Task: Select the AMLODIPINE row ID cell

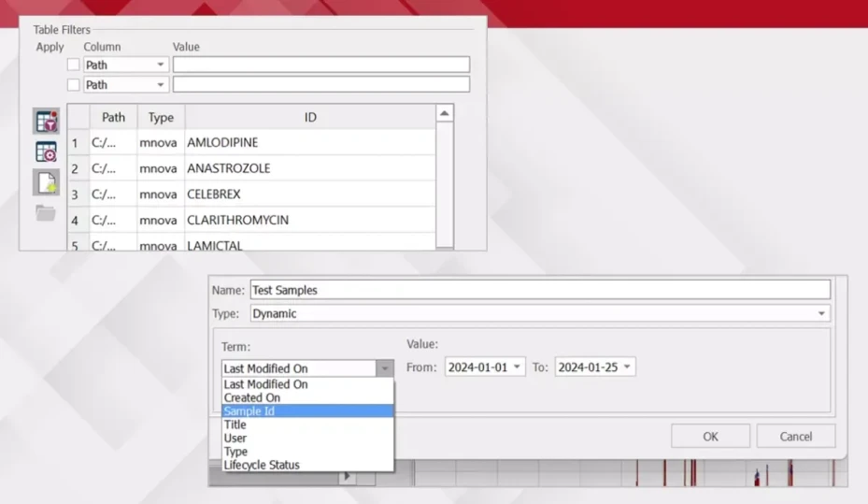Action: [310, 142]
